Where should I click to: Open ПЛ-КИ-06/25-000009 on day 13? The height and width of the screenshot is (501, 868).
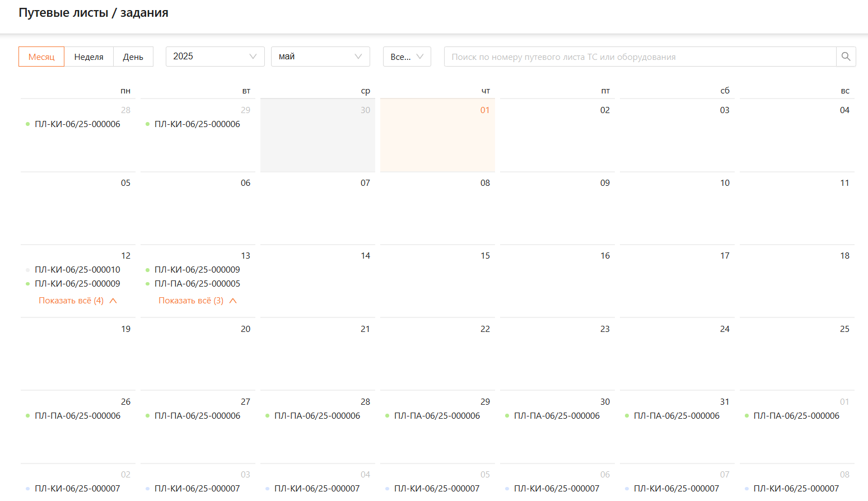pyautogui.click(x=197, y=270)
